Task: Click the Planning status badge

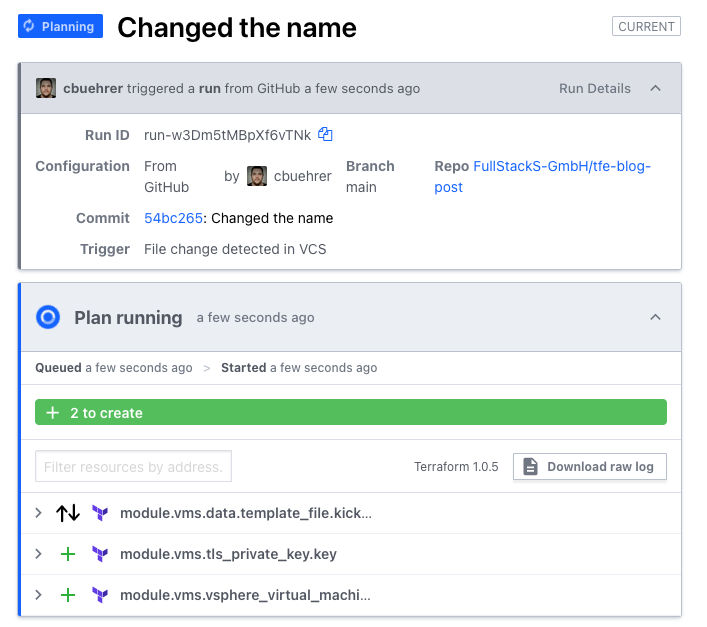Action: point(60,26)
